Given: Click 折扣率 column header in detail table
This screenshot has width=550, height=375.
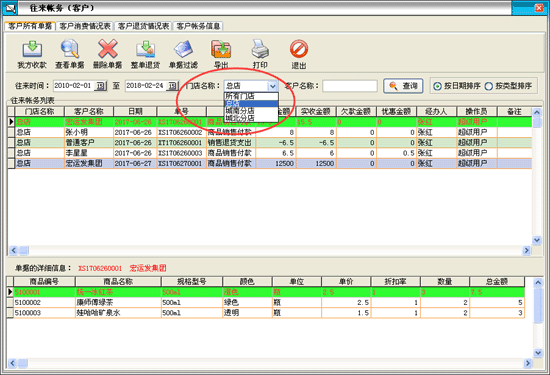Looking at the screenshot, I should 395,281.
